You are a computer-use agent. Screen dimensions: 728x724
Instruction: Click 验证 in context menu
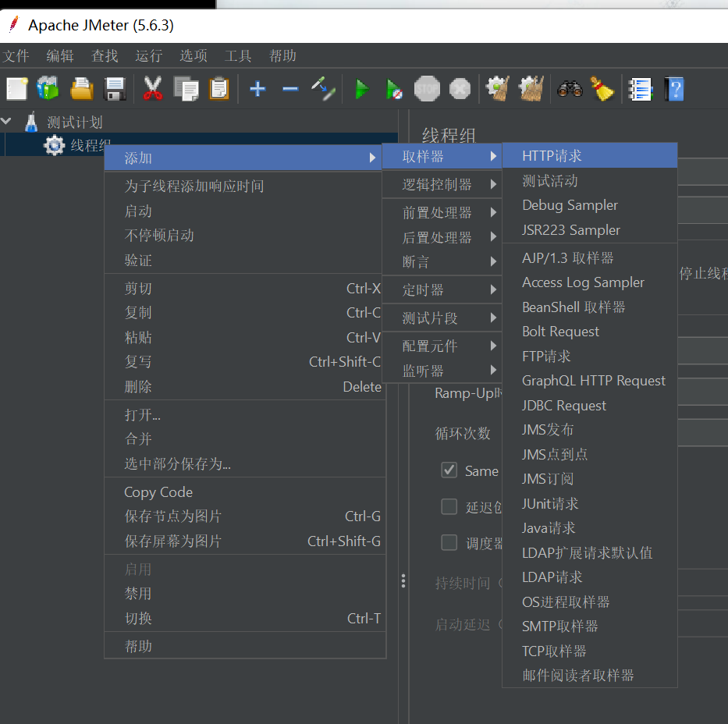(245, 260)
